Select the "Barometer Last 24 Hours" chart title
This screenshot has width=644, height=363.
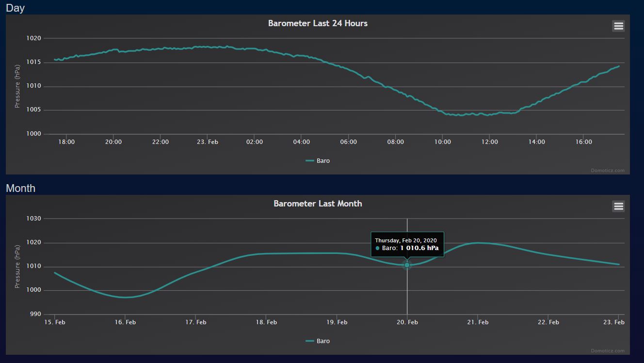click(318, 23)
